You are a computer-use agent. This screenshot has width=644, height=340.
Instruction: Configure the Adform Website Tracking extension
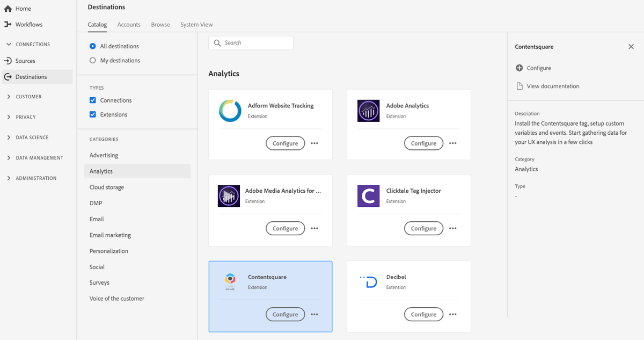click(x=285, y=143)
